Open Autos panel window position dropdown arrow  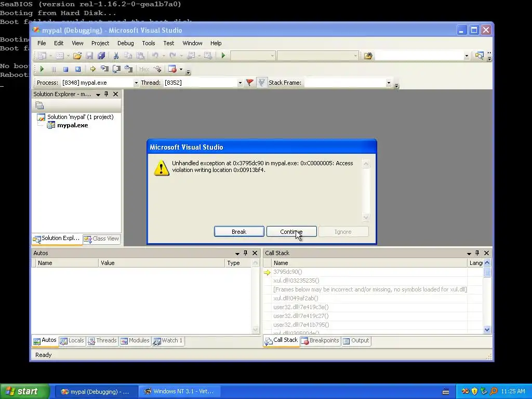(237, 253)
